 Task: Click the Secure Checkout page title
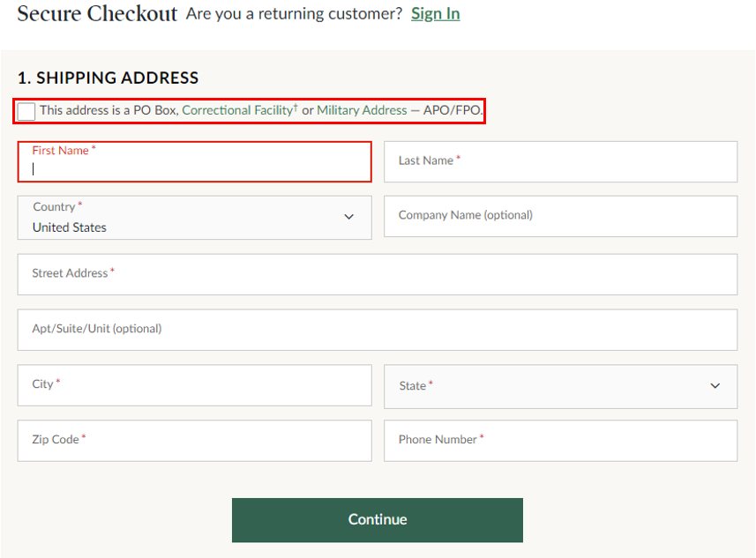[x=97, y=13]
